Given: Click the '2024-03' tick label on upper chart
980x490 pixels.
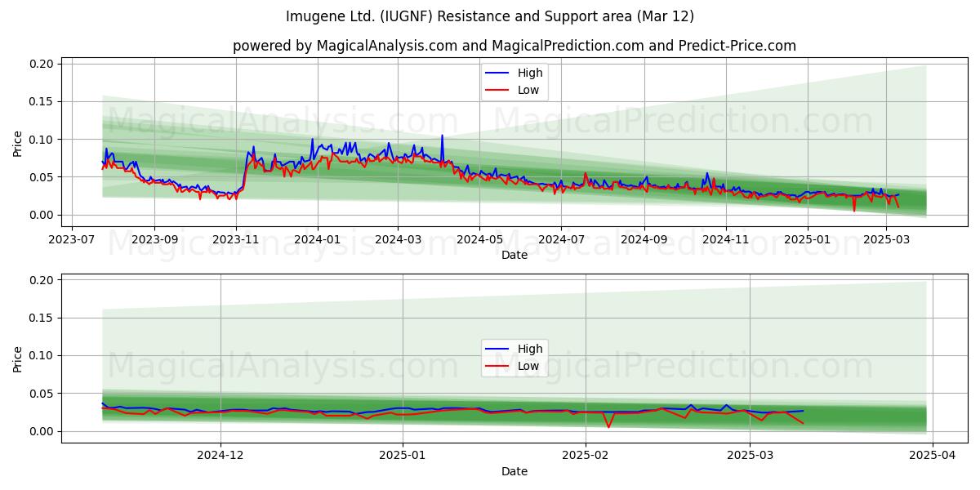Looking at the screenshot, I should tap(398, 239).
